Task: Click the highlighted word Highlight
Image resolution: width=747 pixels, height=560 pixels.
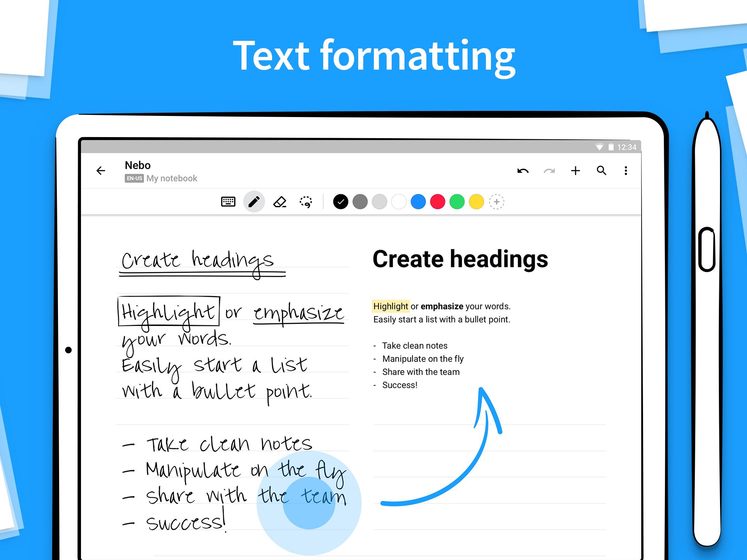Action: click(391, 306)
